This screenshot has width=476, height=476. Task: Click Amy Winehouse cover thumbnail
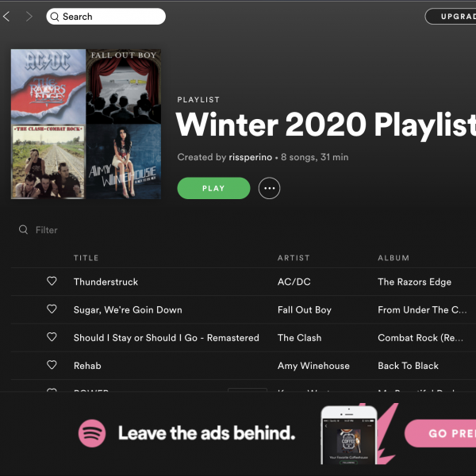coord(124,162)
